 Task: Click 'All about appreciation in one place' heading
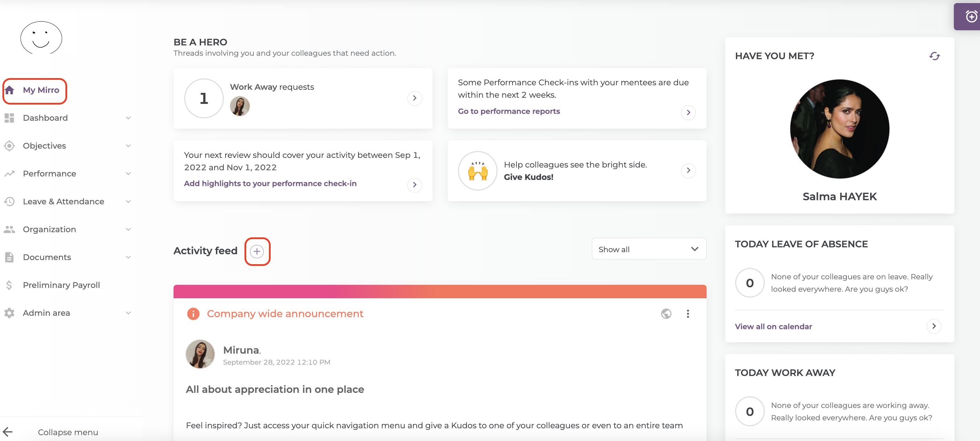coord(275,389)
